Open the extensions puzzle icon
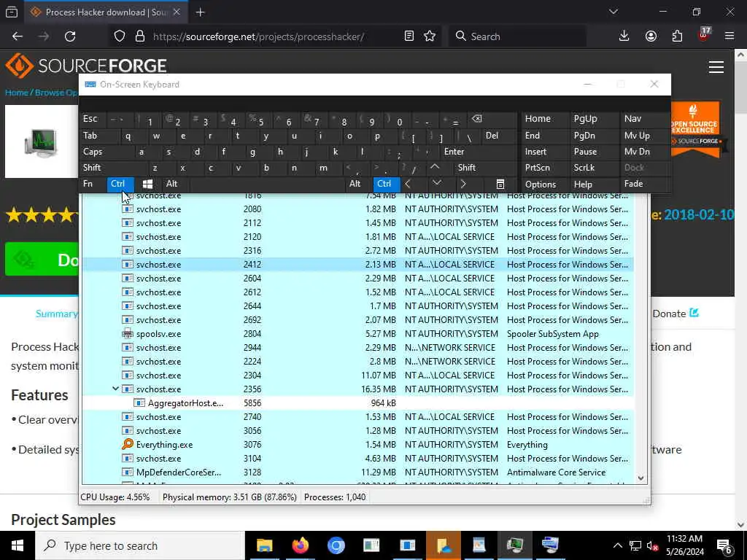The width and height of the screenshot is (747, 560). coord(677,36)
